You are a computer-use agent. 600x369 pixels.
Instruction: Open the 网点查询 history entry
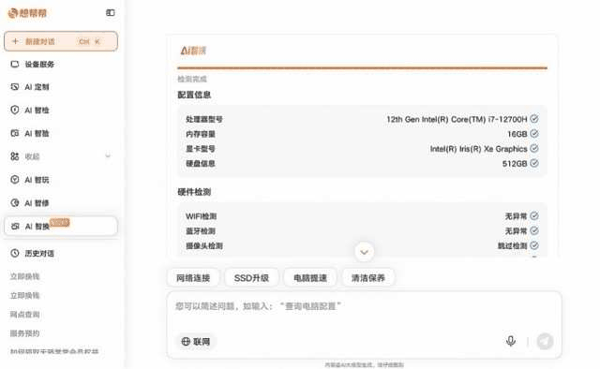tap(25, 315)
